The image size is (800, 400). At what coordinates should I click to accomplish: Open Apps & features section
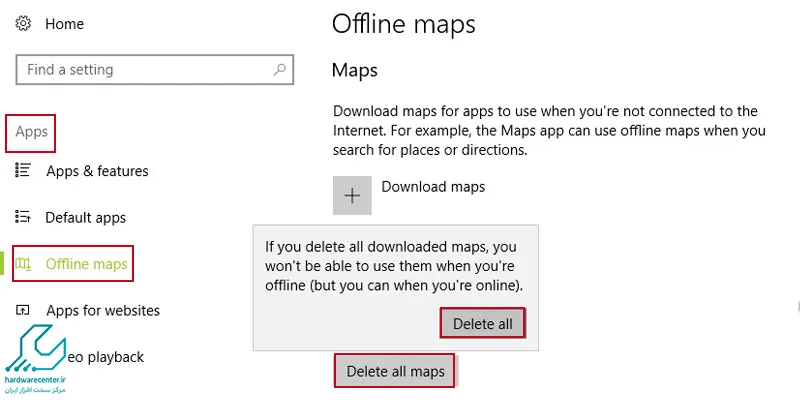pyautogui.click(x=97, y=171)
